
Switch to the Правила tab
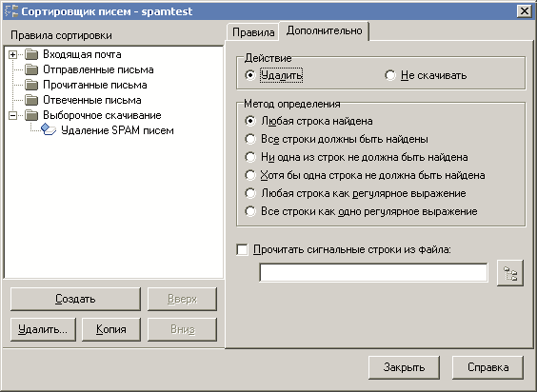coord(252,32)
